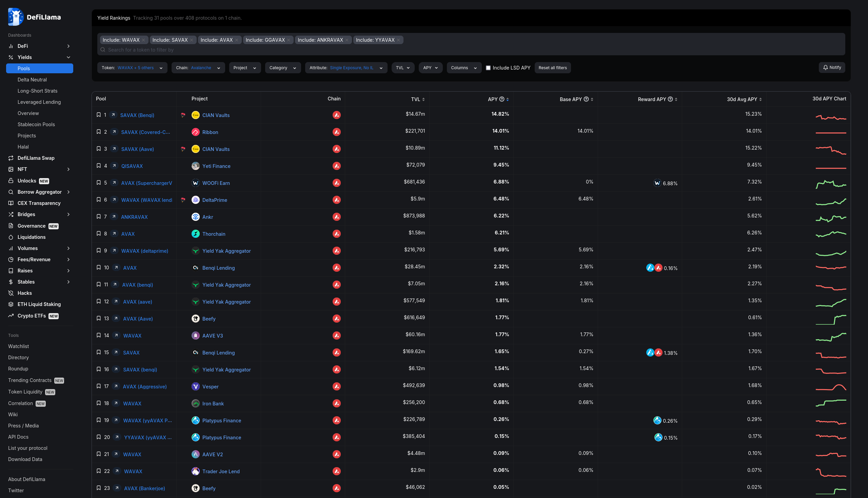Image resolution: width=868 pixels, height=498 pixels.
Task: Open the Yeti Finance project link
Action: (216, 166)
